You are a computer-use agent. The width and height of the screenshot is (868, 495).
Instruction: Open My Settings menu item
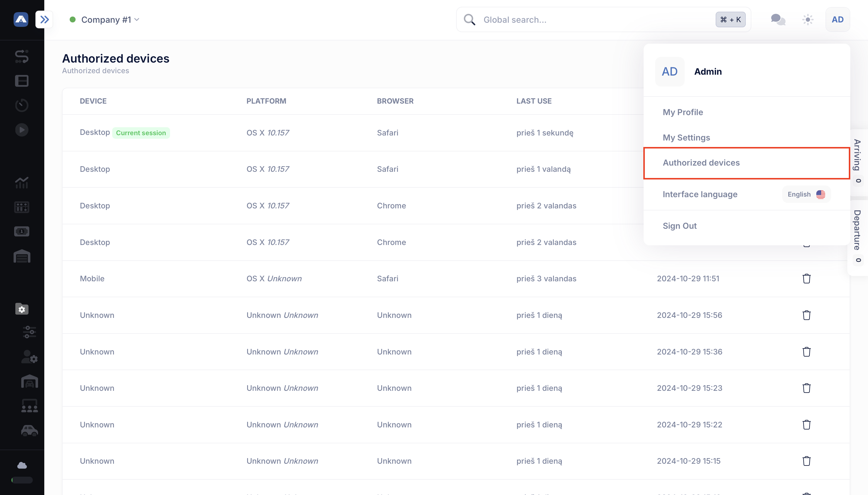[686, 137]
